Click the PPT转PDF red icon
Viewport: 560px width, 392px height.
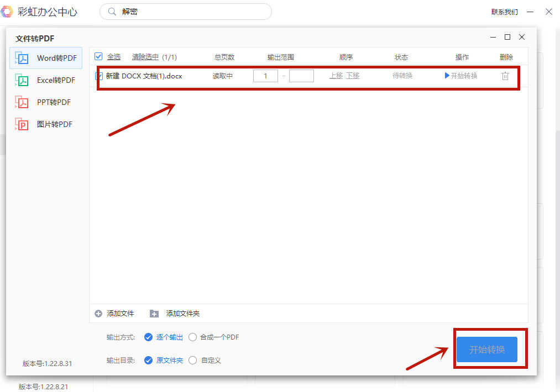click(22, 102)
